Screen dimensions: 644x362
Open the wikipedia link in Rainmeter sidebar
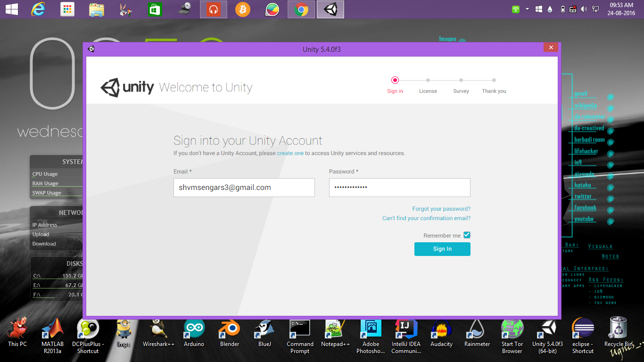coord(586,106)
